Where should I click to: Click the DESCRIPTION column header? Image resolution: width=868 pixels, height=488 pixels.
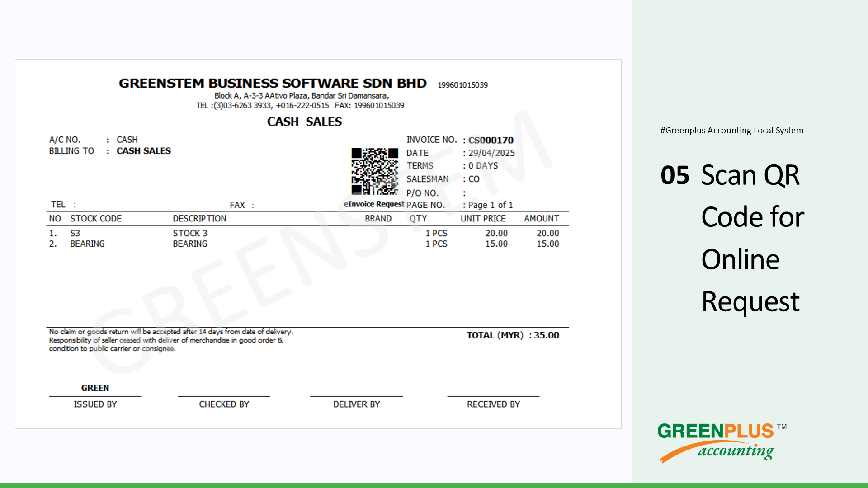199,219
